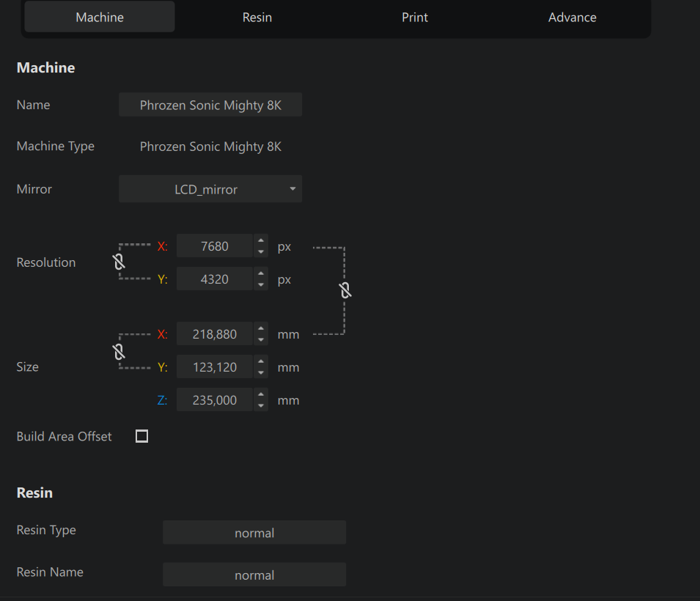700x601 pixels.
Task: Decrease Size Y value with down arrow
Action: (x=261, y=373)
